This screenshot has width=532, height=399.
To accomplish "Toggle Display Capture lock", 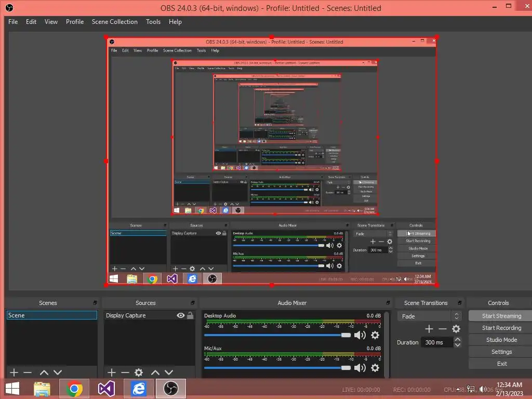I will click(190, 315).
